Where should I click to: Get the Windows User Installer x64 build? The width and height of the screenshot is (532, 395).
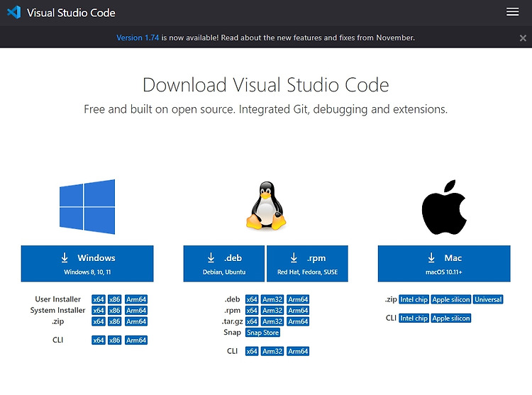coord(99,299)
